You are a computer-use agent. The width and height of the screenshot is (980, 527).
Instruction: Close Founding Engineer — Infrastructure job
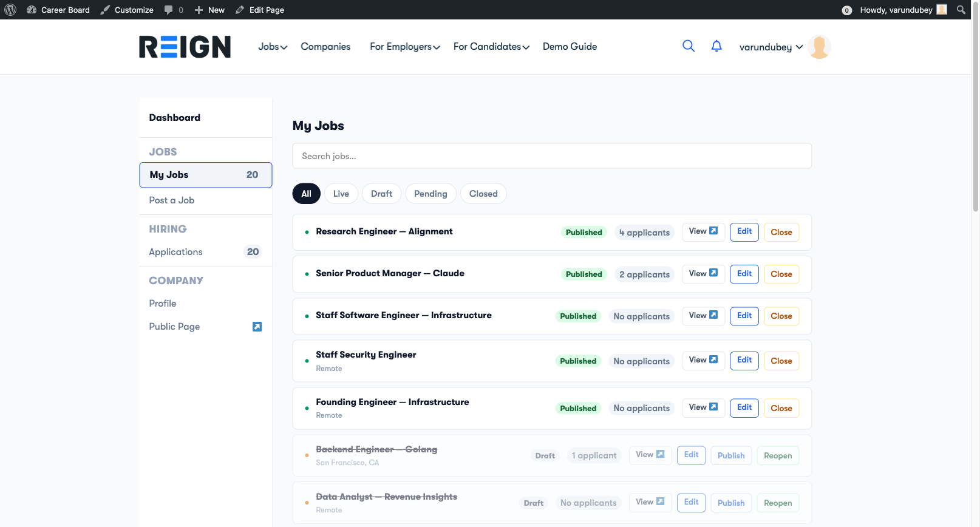(781, 408)
